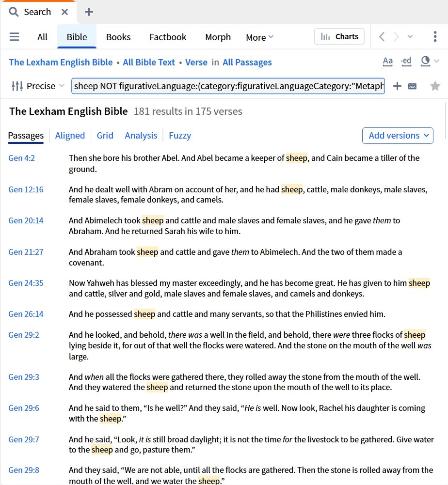Open the Gen 29:3 reference

24,377
